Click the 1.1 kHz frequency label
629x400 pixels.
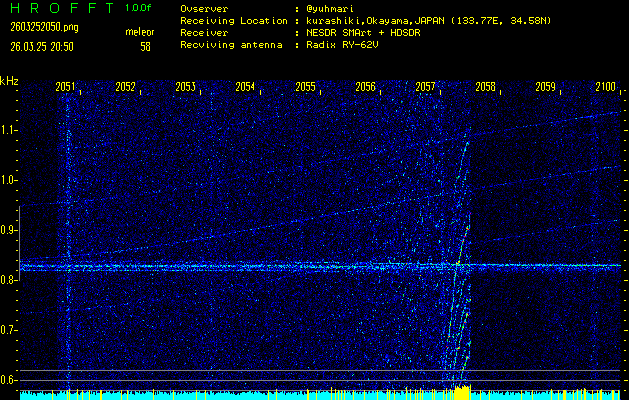[x=9, y=130]
